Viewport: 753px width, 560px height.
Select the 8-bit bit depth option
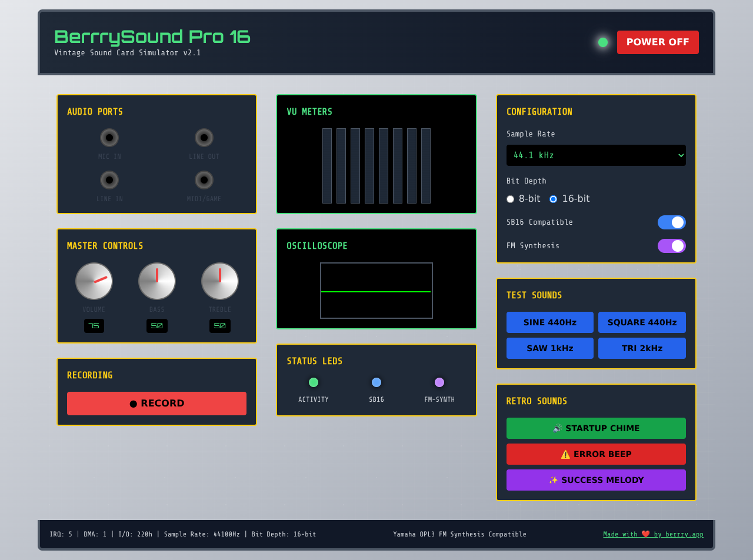click(510, 199)
